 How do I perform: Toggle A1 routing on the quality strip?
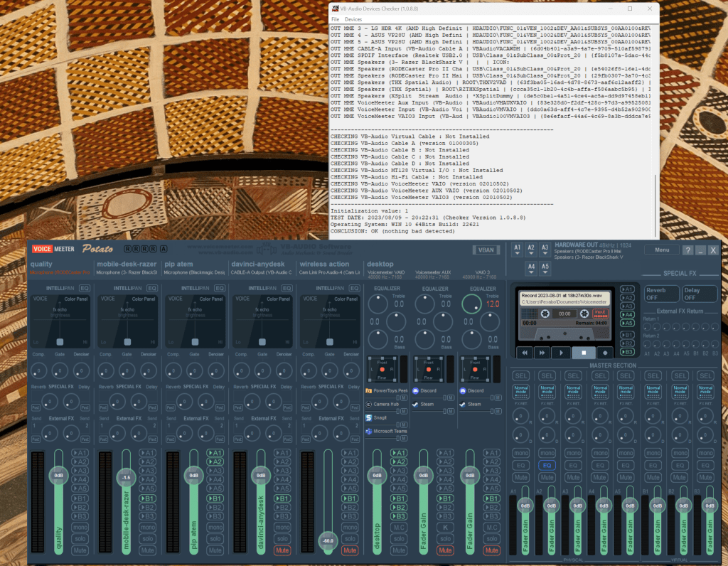click(x=80, y=453)
